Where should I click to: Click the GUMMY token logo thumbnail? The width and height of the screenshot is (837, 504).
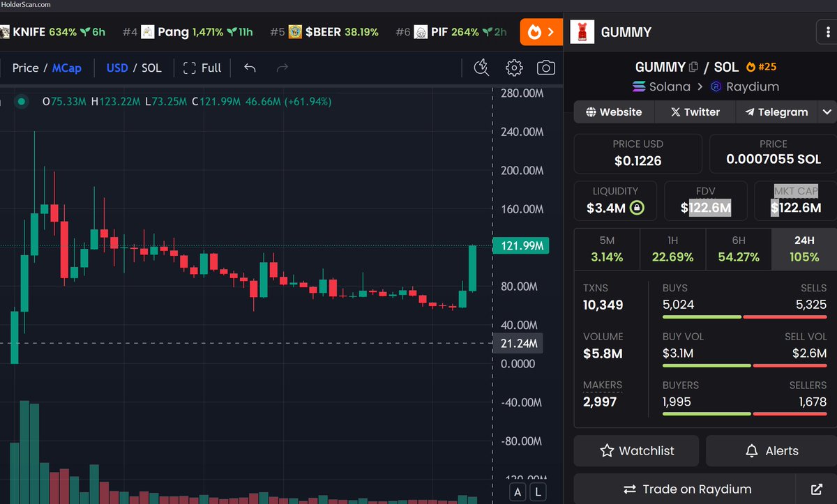(x=582, y=32)
